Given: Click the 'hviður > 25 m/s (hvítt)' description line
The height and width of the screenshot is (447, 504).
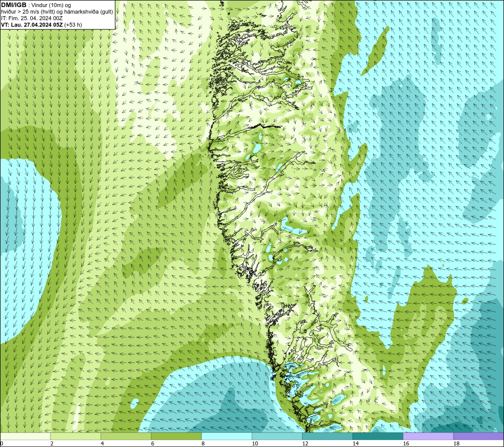Looking at the screenshot, I should [57, 12].
